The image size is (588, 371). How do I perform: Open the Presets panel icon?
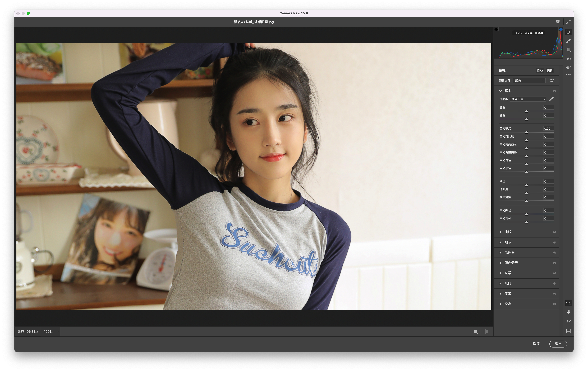point(568,67)
